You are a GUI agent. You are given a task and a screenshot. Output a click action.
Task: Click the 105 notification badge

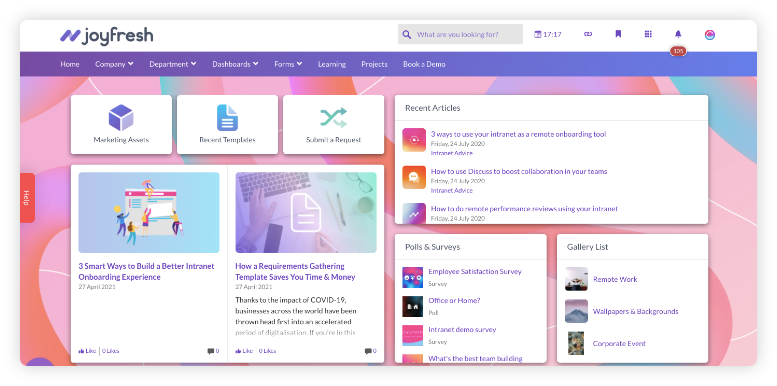(x=678, y=51)
